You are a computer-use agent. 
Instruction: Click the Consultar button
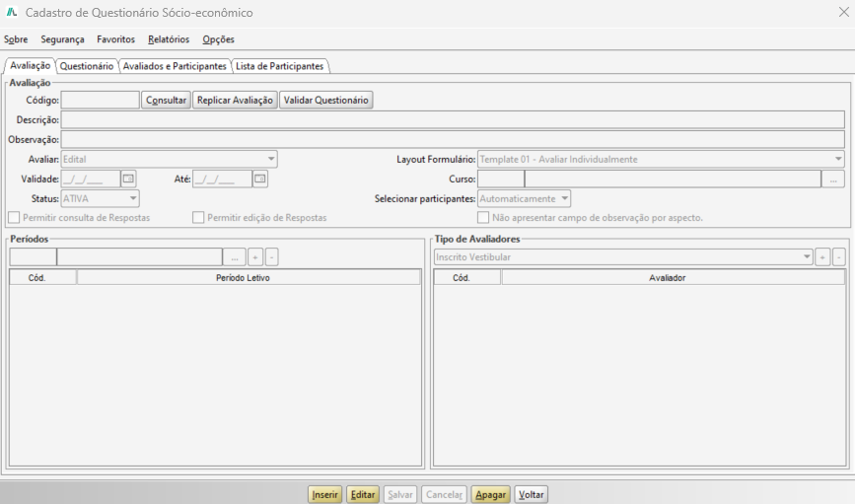click(x=166, y=101)
